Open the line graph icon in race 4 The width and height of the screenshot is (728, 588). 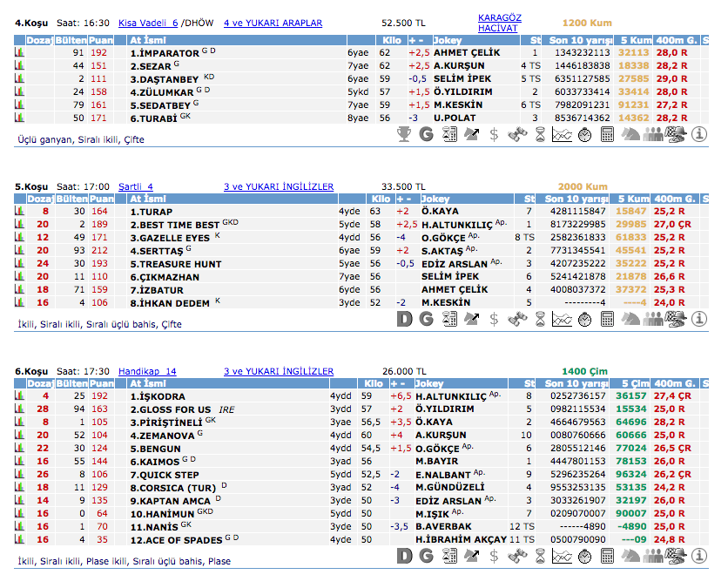[x=563, y=134]
